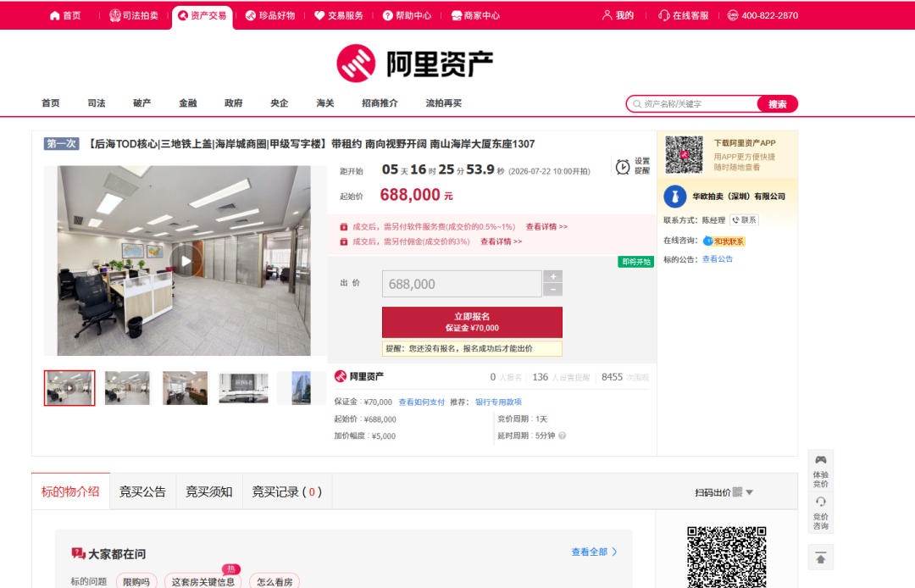
Task: Select the third photo thumbnail with brown chairs
Action: point(185,388)
